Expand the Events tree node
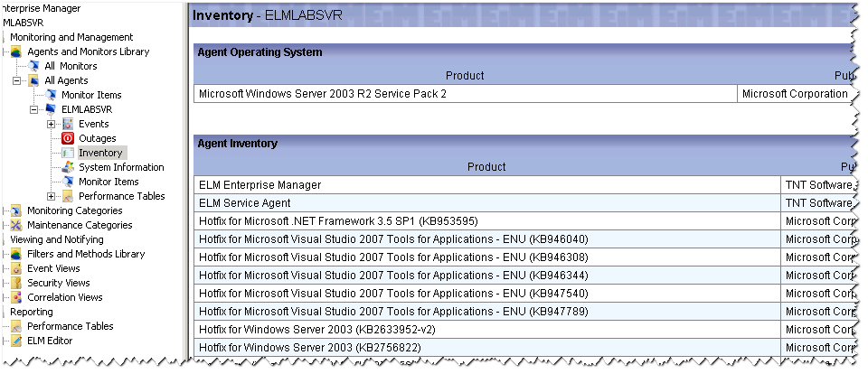This screenshot has width=868, height=374. click(x=51, y=124)
